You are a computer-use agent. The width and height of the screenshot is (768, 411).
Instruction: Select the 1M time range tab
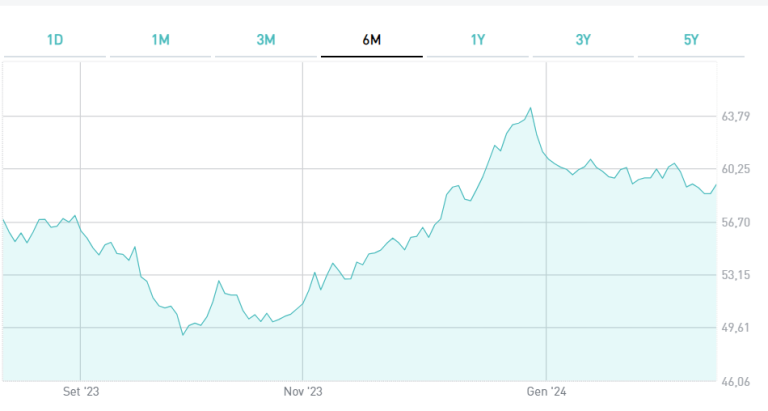click(x=160, y=40)
